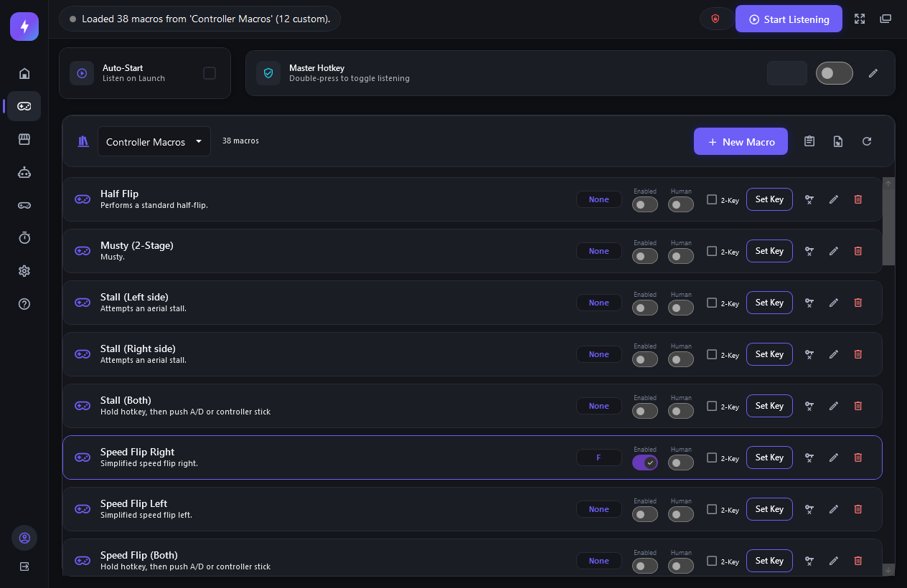The image size is (907, 588).
Task: Enable the Half Flip macro toggle
Action: (x=645, y=205)
